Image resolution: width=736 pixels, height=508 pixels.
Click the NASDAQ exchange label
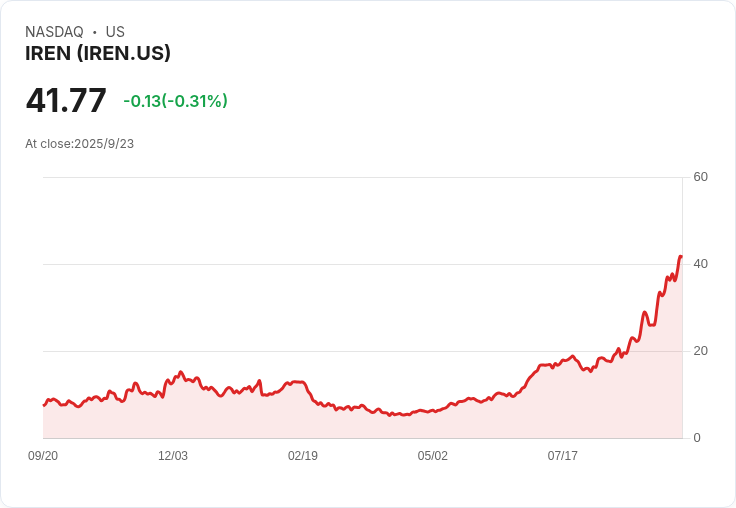[x=54, y=32]
